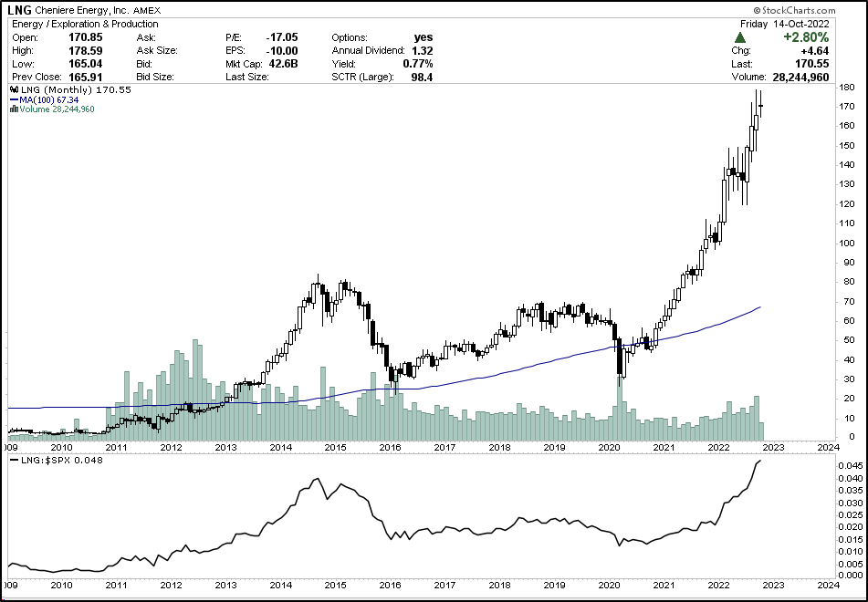This screenshot has height=602, width=868.
Task: Click the Annual Dividend value 1.32
Action: pyautogui.click(x=423, y=50)
